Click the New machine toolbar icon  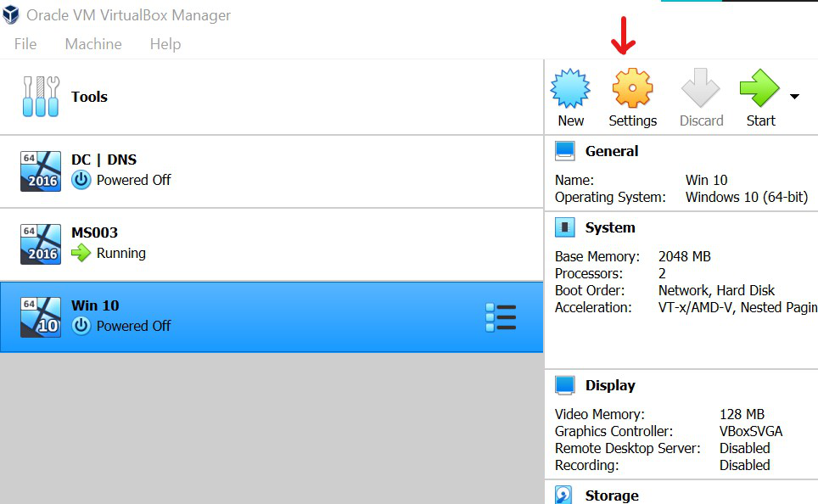[x=571, y=88]
